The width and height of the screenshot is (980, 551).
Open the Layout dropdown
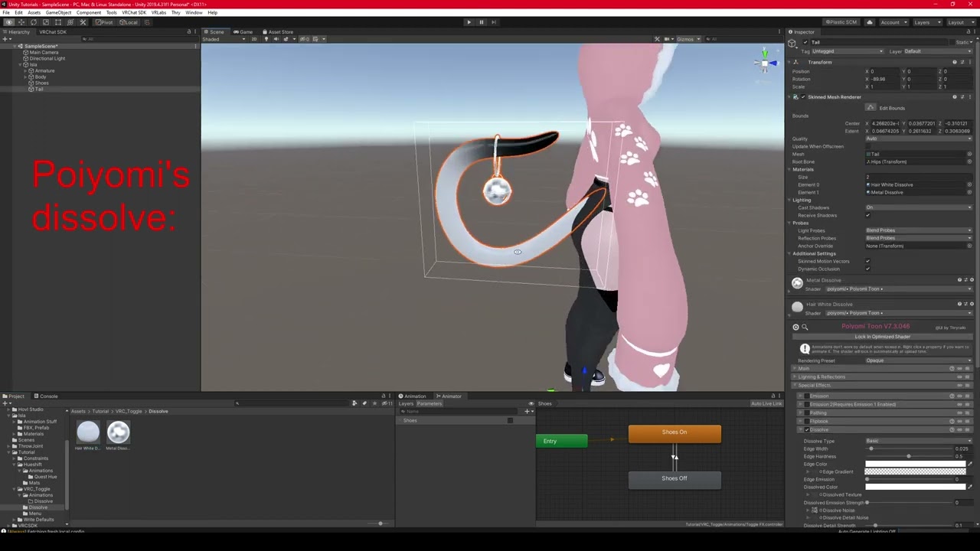pyautogui.click(x=960, y=22)
